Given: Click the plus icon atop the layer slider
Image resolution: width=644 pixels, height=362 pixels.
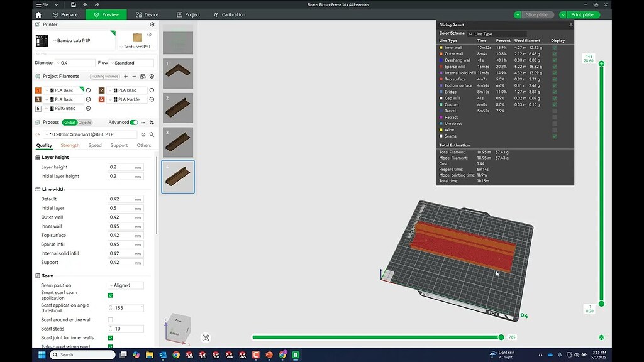Looking at the screenshot, I should 601,63.
